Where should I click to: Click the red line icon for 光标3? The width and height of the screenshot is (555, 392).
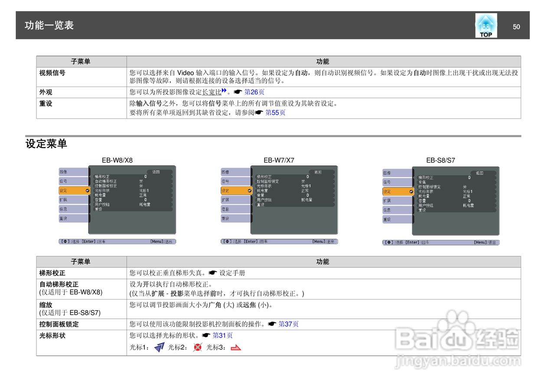pos(235,347)
